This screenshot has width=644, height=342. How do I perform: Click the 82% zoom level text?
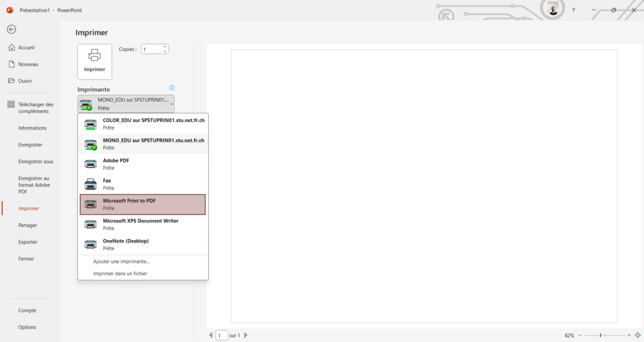(x=569, y=336)
